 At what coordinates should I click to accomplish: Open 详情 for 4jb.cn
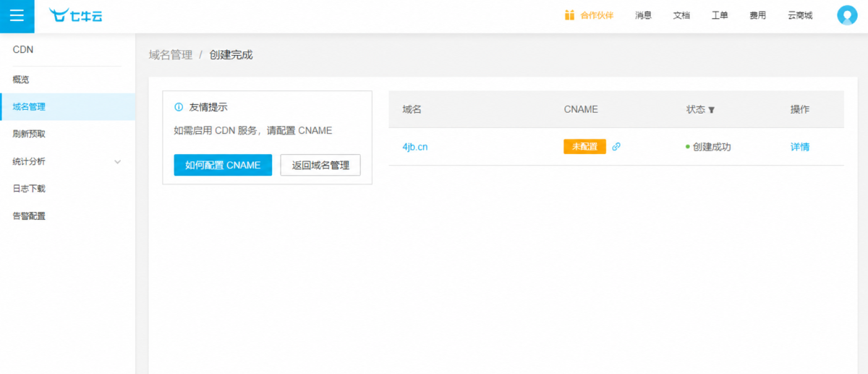(x=800, y=147)
